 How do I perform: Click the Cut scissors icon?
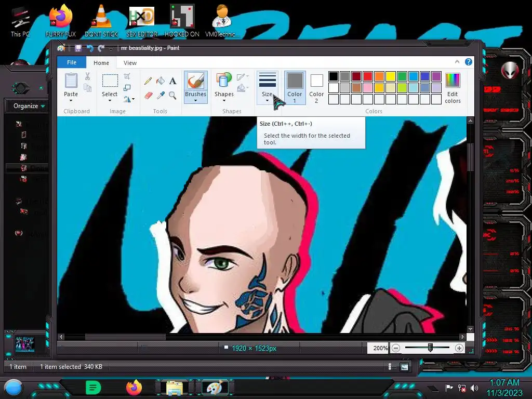[x=87, y=76]
